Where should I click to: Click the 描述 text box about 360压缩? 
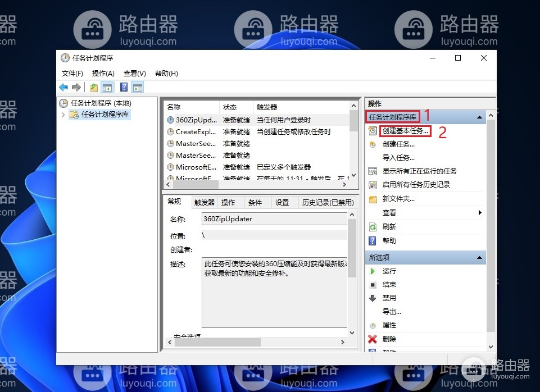coord(274,292)
